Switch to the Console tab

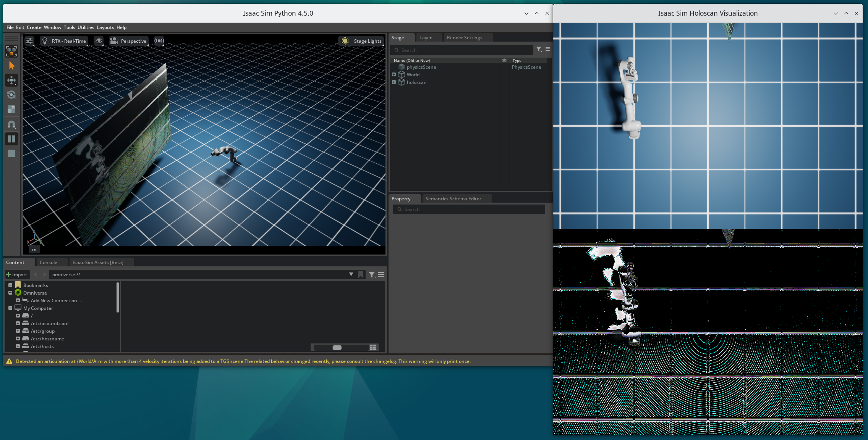click(x=48, y=263)
